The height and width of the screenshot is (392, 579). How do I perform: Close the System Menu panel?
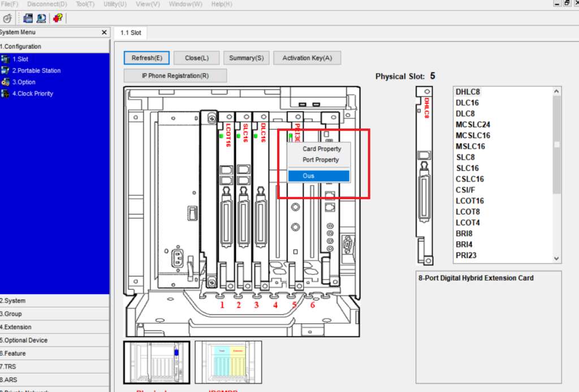pyautogui.click(x=104, y=33)
